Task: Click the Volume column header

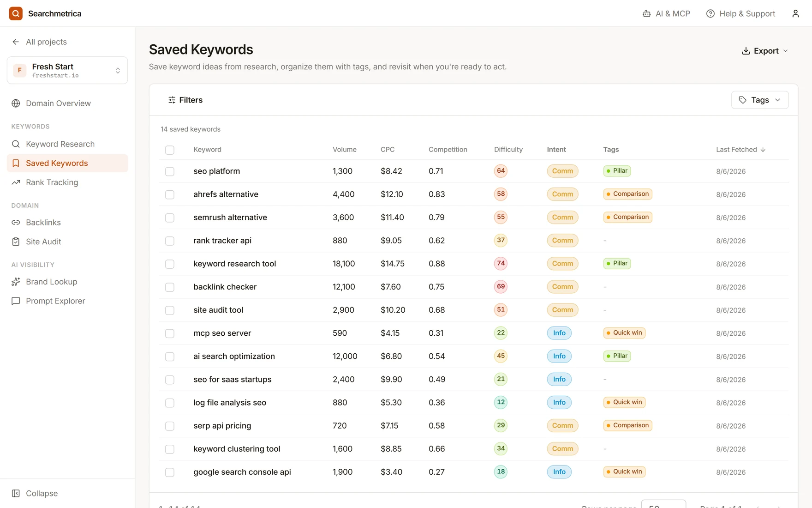Action: pos(345,150)
